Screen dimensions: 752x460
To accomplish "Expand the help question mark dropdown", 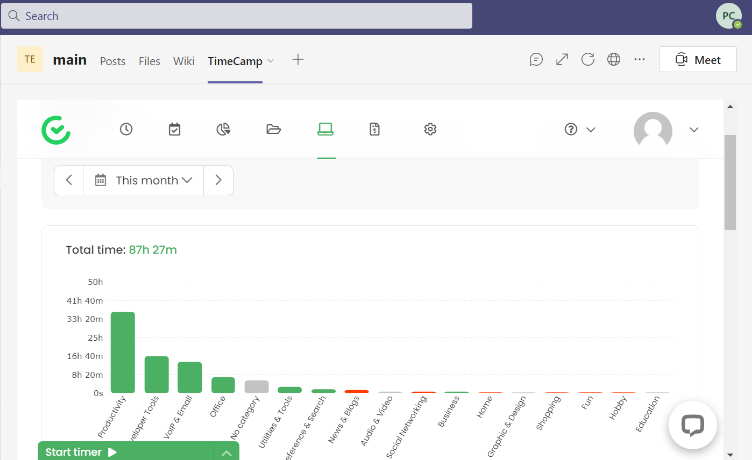I will 580,129.
